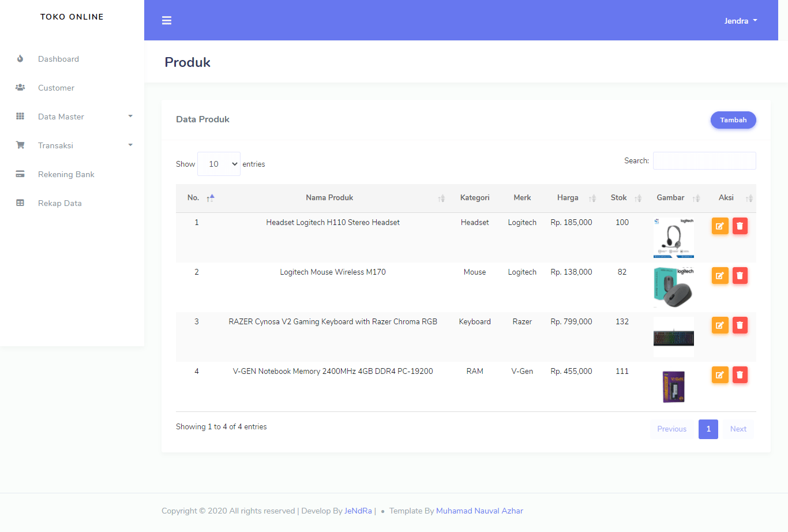Click the stock value '111'
The height and width of the screenshot is (532, 788).
click(622, 371)
